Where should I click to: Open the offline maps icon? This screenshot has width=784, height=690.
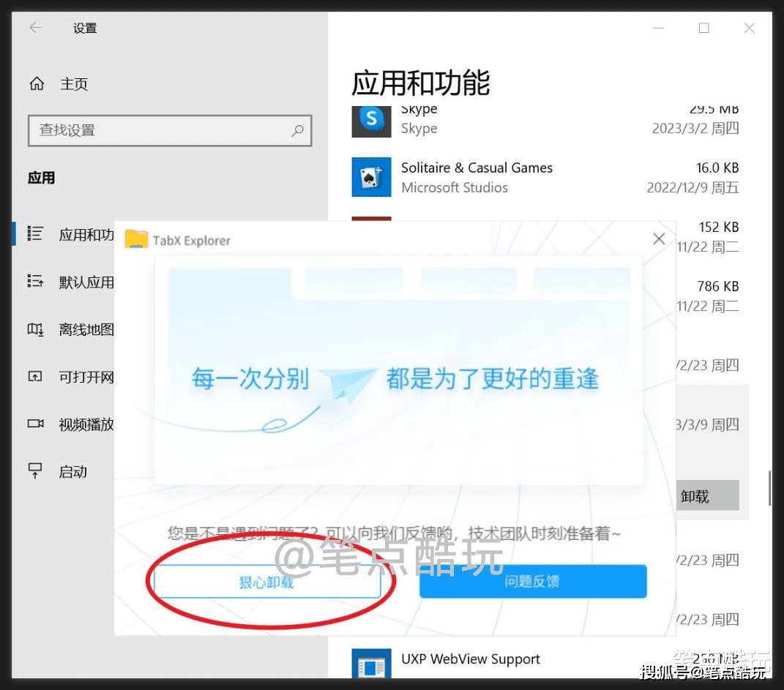[35, 329]
